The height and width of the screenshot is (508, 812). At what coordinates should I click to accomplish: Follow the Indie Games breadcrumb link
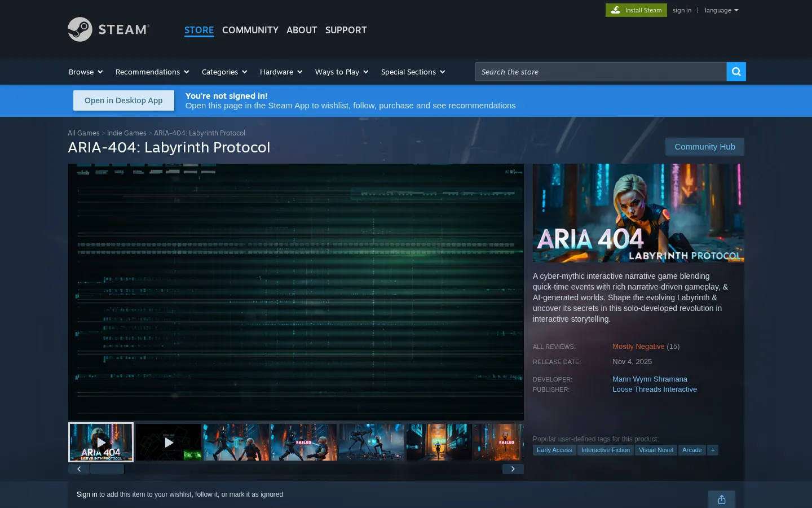(x=127, y=133)
